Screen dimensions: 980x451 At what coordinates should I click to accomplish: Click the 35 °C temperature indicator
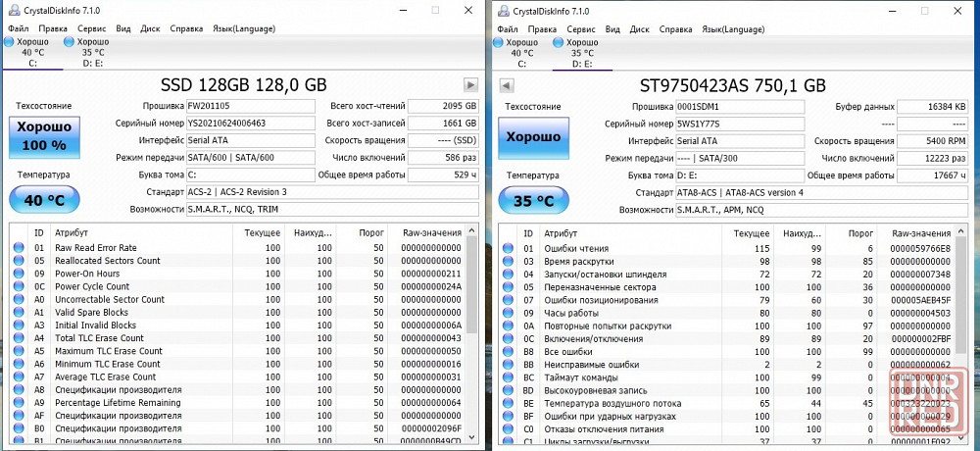click(533, 201)
